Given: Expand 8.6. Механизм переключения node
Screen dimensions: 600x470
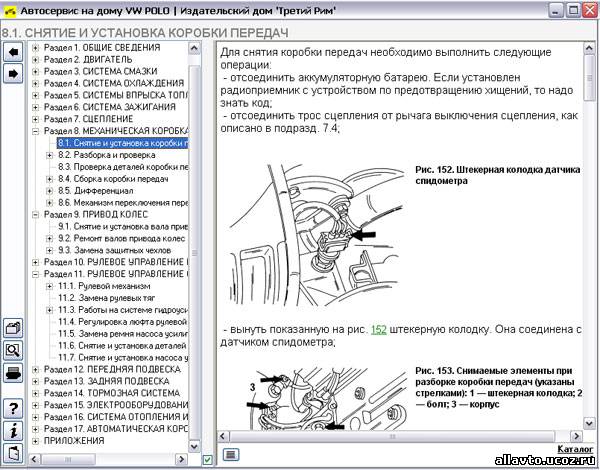Looking at the screenshot, I should pyautogui.click(x=49, y=202).
